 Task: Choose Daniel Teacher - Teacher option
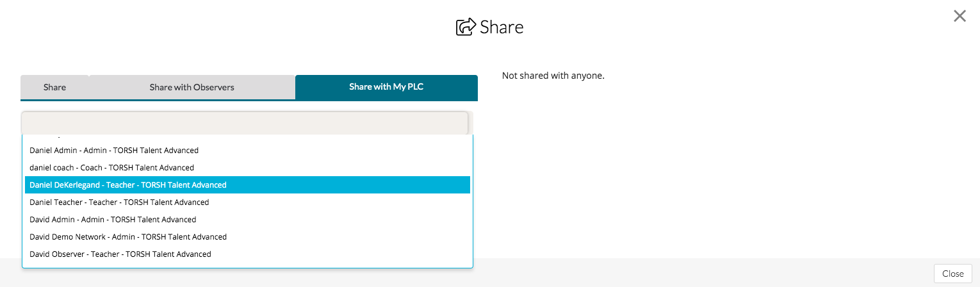119,202
